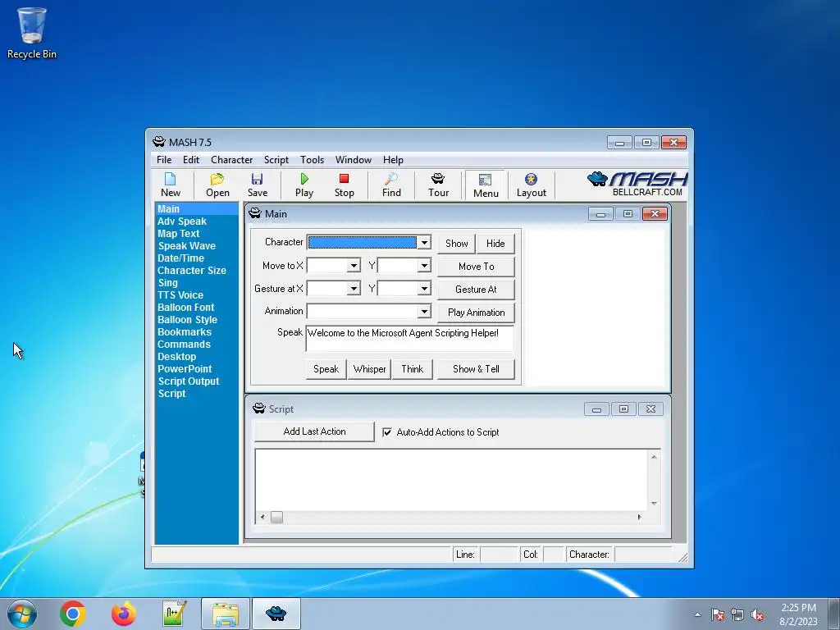The height and width of the screenshot is (630, 840).
Task: Click the Move To button
Action: coord(477,267)
